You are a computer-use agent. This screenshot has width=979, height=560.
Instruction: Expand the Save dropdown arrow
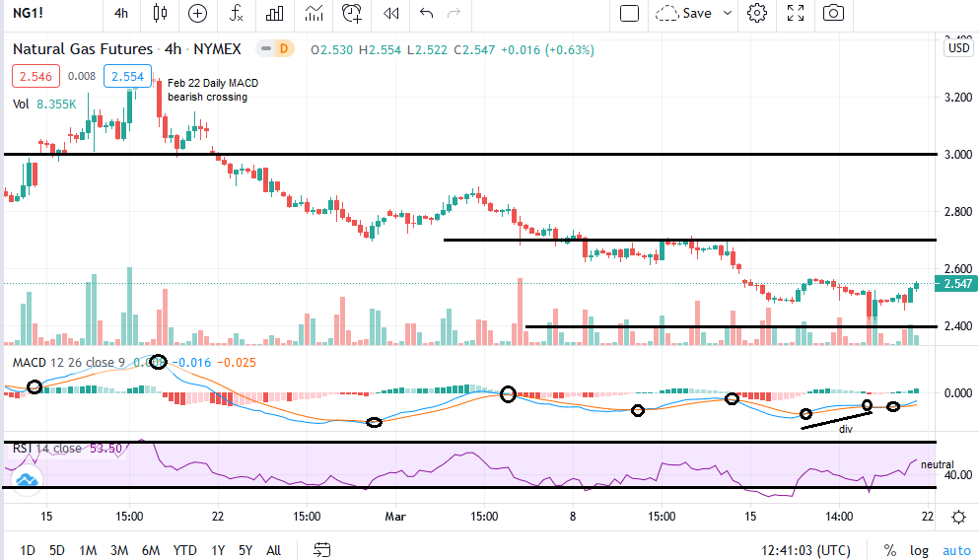coord(728,13)
